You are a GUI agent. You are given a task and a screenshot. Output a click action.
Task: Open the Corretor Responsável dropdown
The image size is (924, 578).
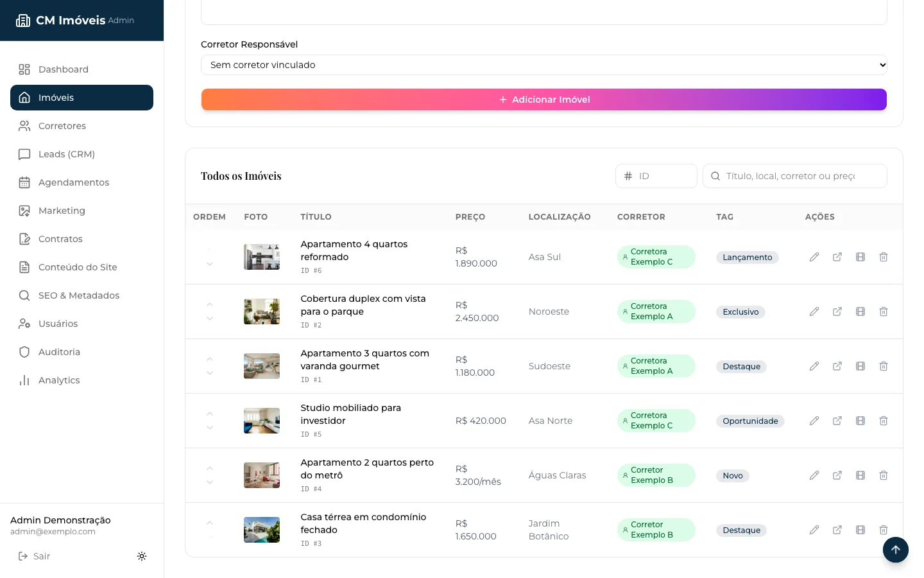[x=544, y=65]
